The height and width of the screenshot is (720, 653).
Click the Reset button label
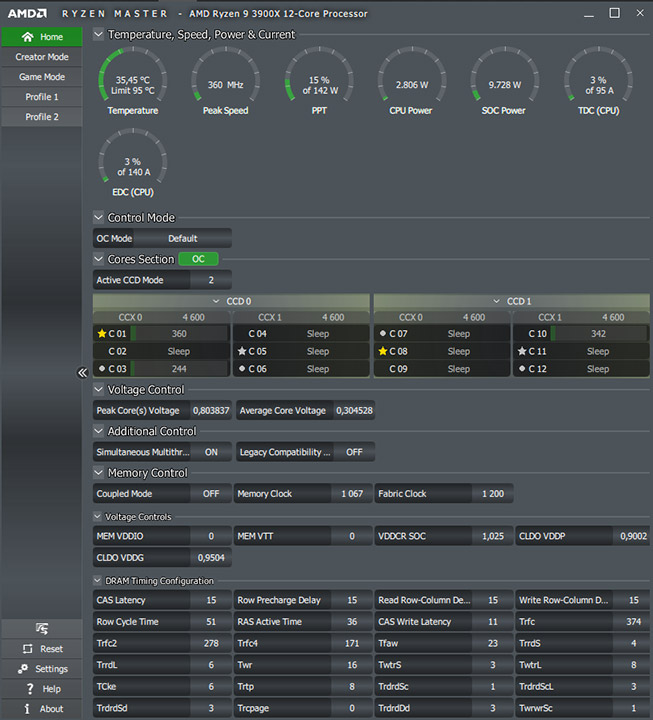click(x=51, y=649)
